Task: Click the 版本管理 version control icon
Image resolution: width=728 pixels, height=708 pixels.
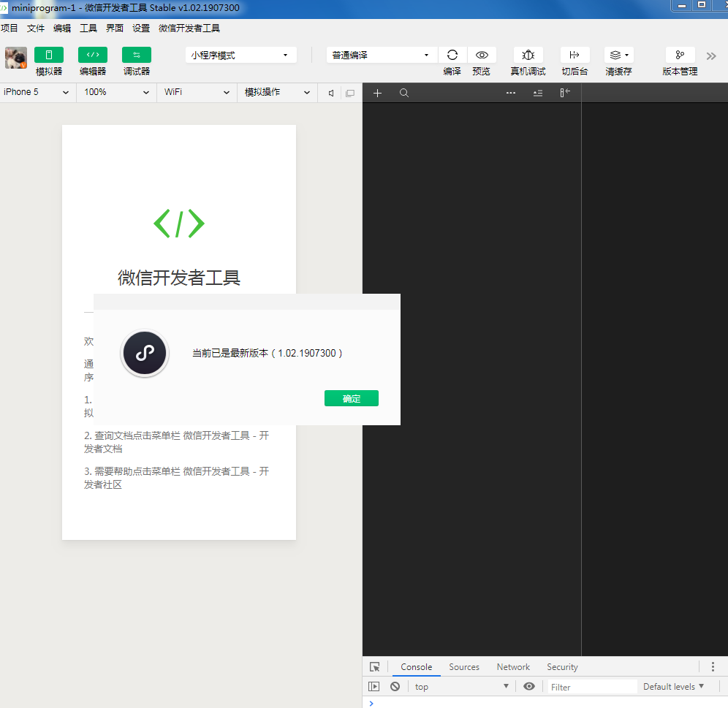Action: point(680,55)
